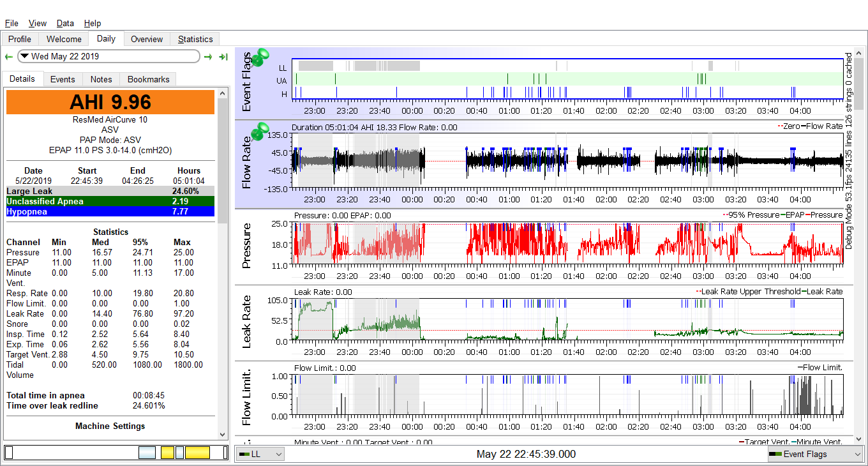Open the Notes sub-tab
This screenshot has width=868, height=466.
[101, 79]
